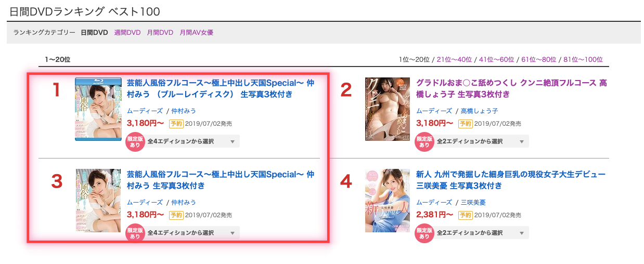The width and height of the screenshot is (644, 264).
Task: Click the 限定版あり badge on rank 1 item
Action: (135, 141)
